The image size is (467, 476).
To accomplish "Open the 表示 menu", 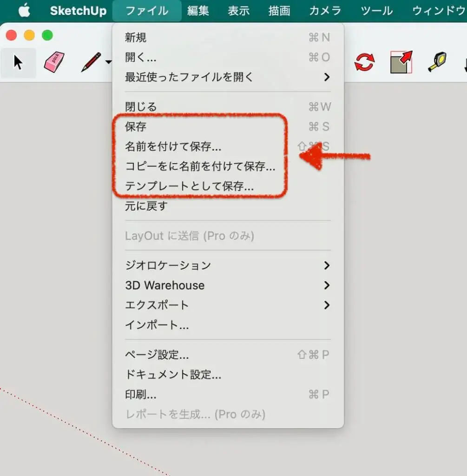I will [x=238, y=11].
